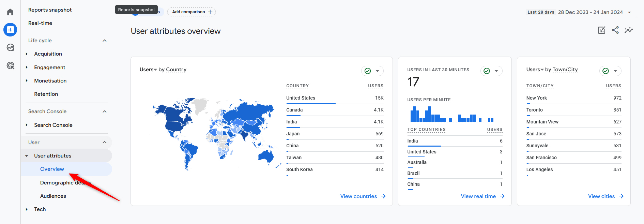Click the United States row in country table
This screenshot has width=644, height=224.
(x=335, y=98)
